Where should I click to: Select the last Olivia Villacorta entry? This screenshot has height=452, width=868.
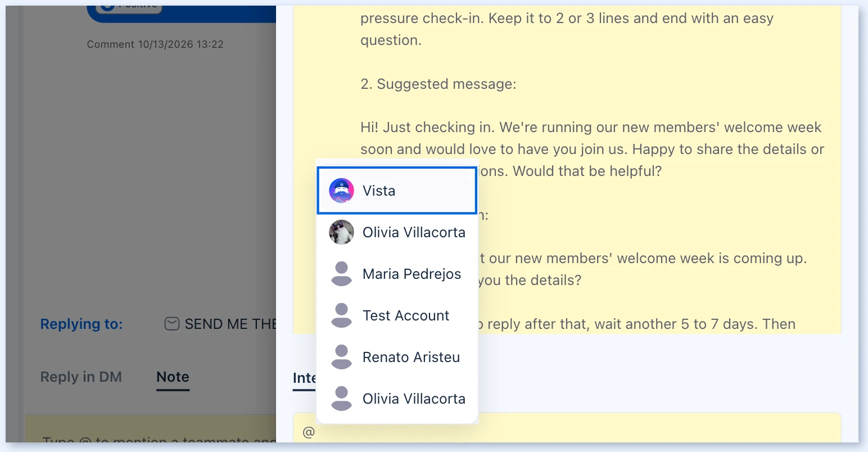(x=397, y=399)
